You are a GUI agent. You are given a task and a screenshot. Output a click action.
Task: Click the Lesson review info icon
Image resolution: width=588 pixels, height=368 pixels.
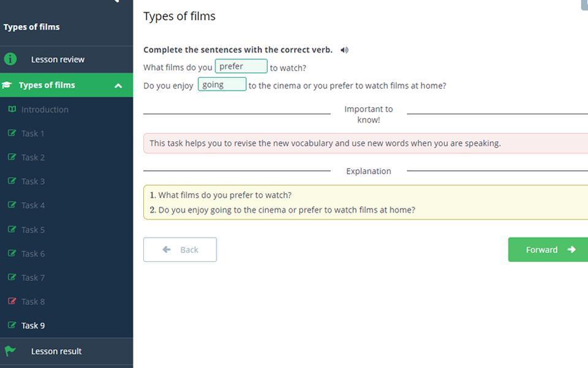click(x=10, y=59)
